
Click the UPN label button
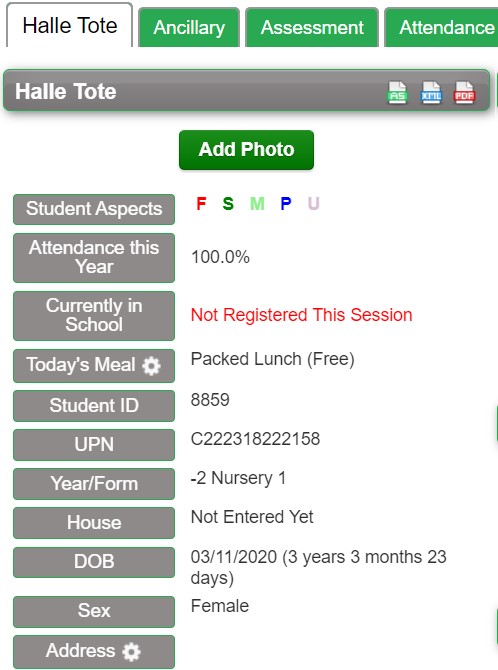coord(94,445)
